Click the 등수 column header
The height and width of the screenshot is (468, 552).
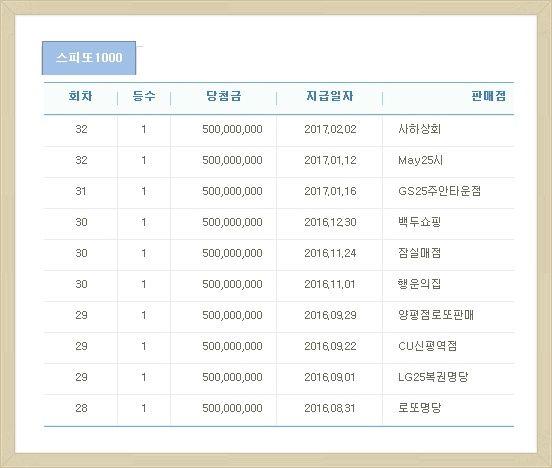144,96
